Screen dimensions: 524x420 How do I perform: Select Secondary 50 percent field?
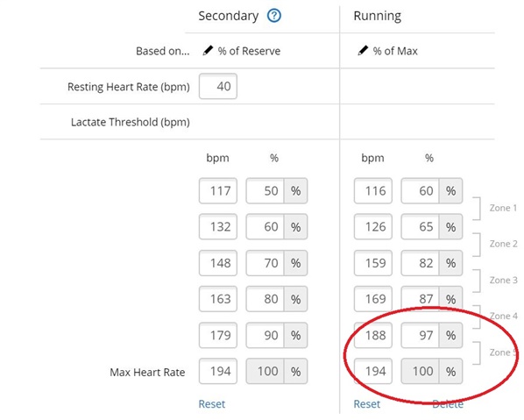pos(265,190)
